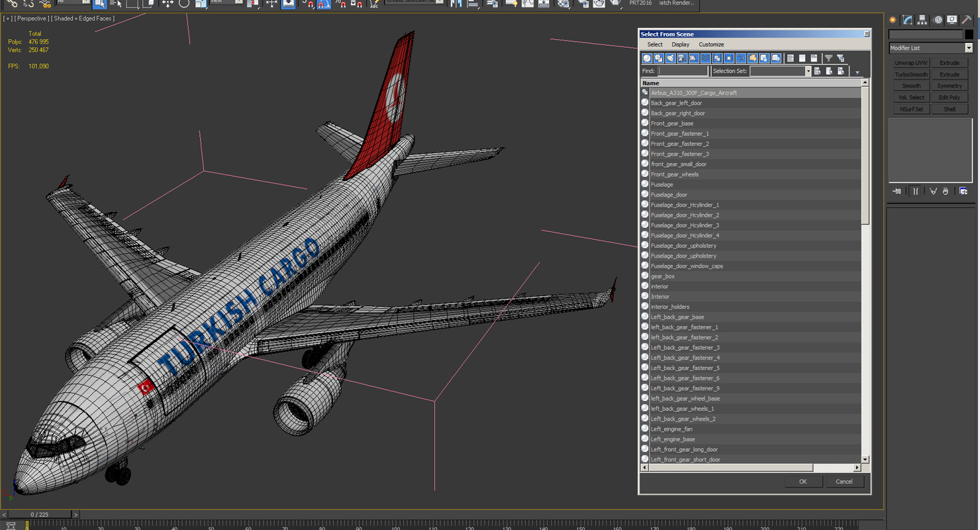Open the Create tab in command panel
Viewport: 980px width, 530px height.
tap(893, 20)
